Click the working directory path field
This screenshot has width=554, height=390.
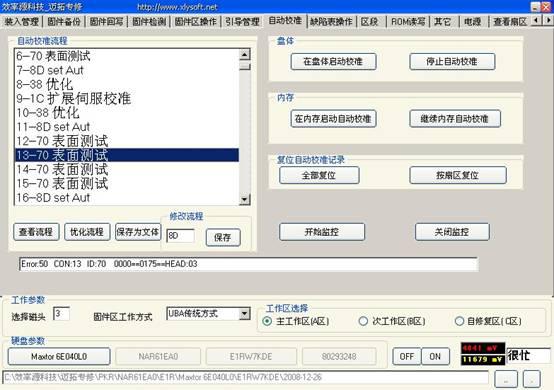coord(246,377)
